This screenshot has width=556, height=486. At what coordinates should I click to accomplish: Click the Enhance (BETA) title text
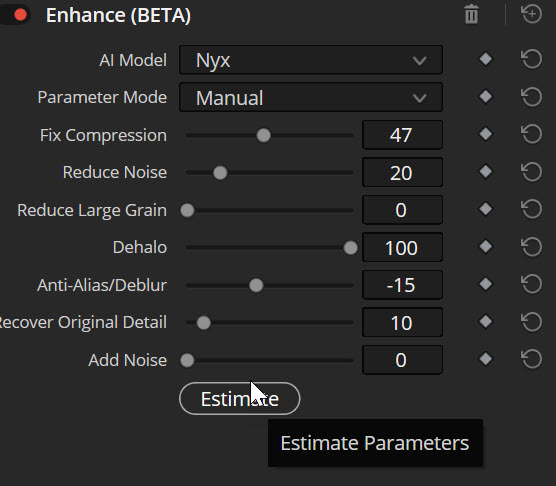[118, 15]
